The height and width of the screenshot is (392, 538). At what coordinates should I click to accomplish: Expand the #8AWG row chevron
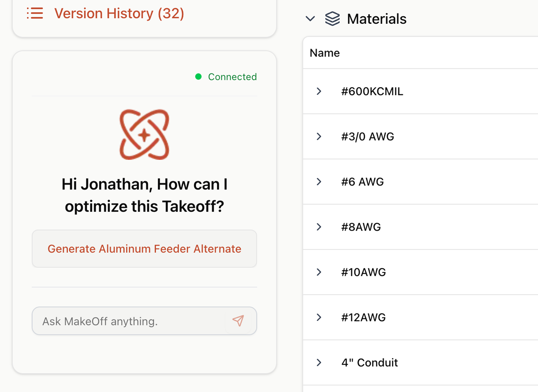click(x=319, y=227)
